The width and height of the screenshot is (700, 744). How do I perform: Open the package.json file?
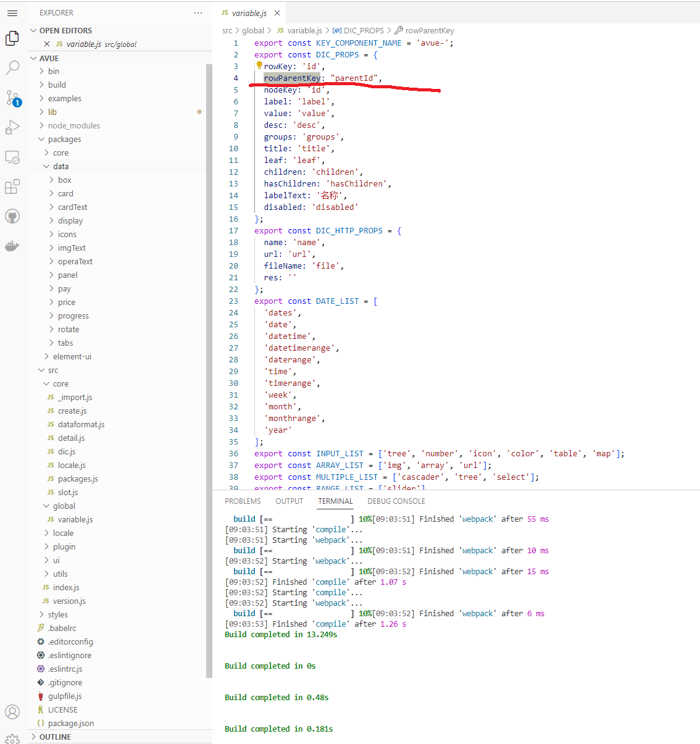[72, 723]
